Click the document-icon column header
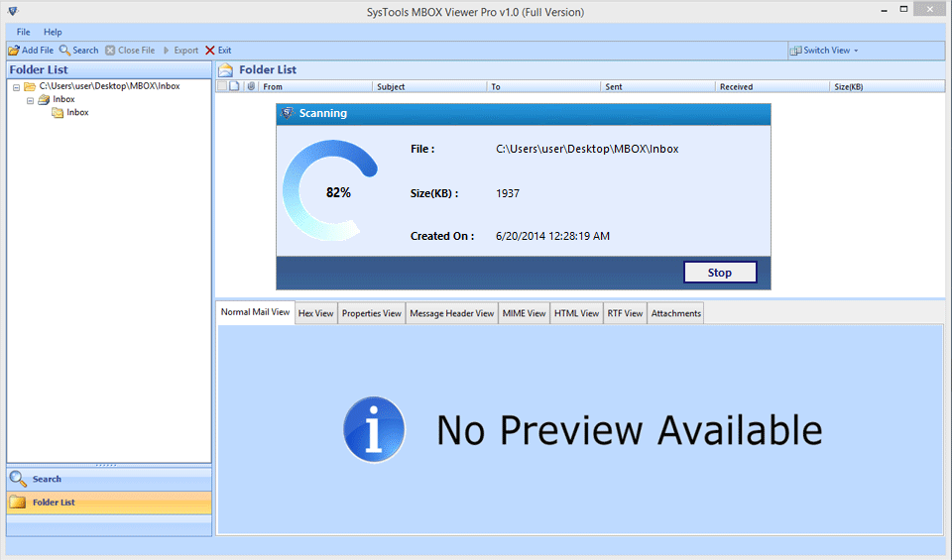The height and width of the screenshot is (560, 952). (x=234, y=86)
